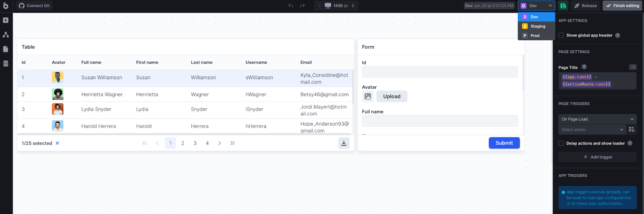Click the form vertical scrollbar
Viewport: 644px width, 214px height.
[523, 73]
